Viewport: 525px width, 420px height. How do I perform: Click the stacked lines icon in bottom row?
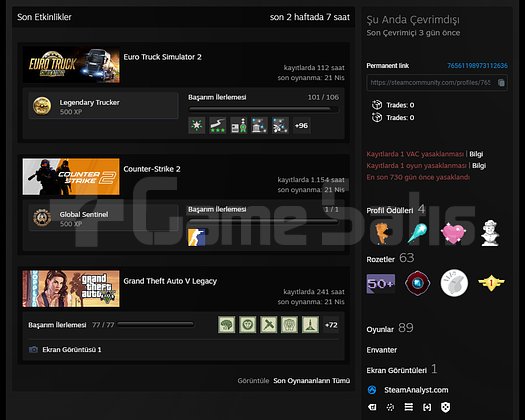coord(408,407)
